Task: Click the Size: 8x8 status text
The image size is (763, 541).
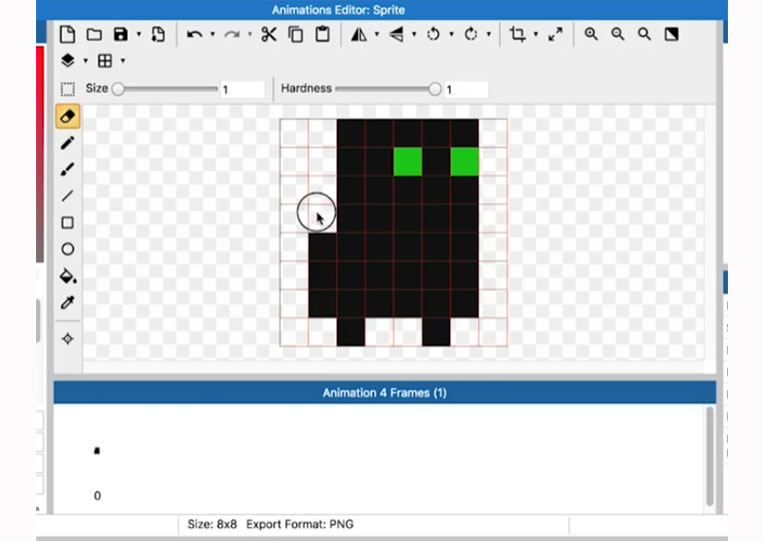Action: 212,524
